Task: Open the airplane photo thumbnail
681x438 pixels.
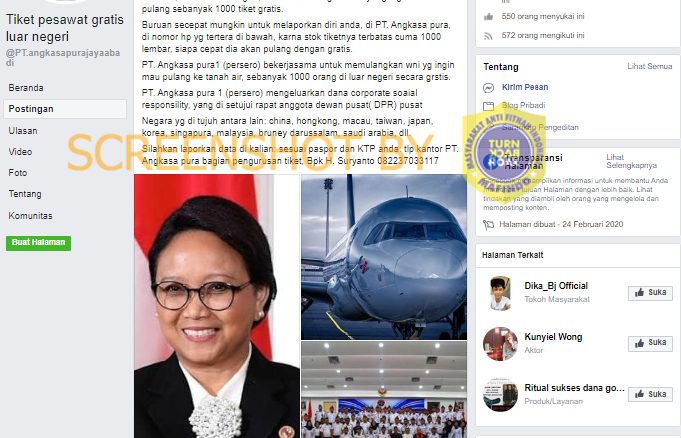Action: tap(384, 257)
